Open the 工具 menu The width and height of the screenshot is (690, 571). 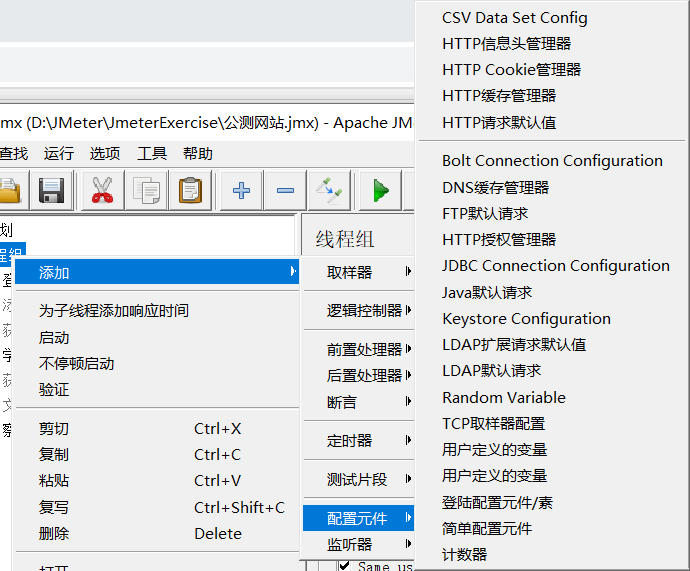pyautogui.click(x=152, y=154)
